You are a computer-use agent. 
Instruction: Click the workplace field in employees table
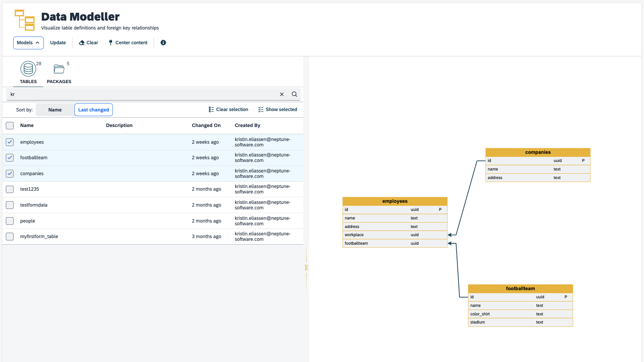pyautogui.click(x=395, y=235)
